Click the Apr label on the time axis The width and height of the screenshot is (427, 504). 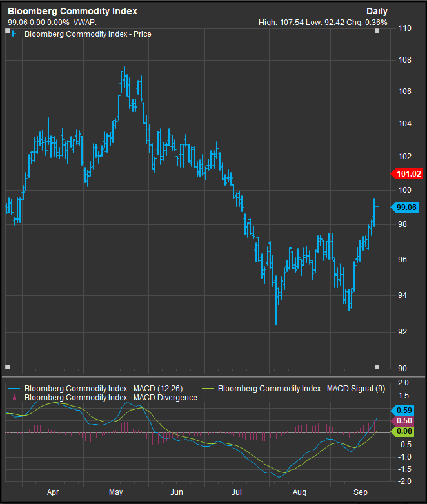coord(53,492)
